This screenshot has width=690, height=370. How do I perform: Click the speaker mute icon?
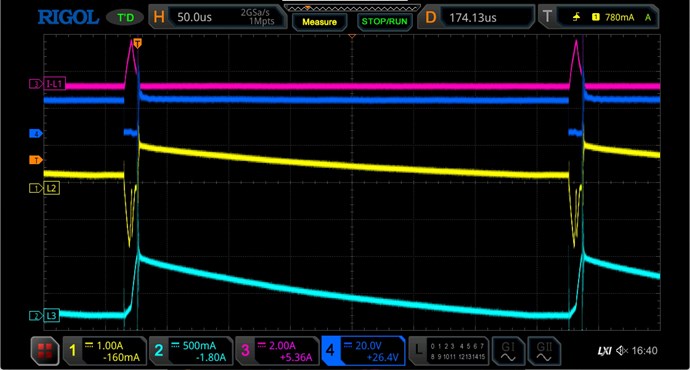tap(622, 351)
